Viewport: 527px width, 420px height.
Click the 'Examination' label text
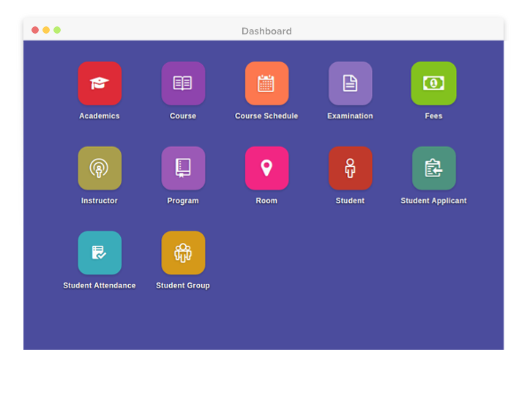[350, 116]
